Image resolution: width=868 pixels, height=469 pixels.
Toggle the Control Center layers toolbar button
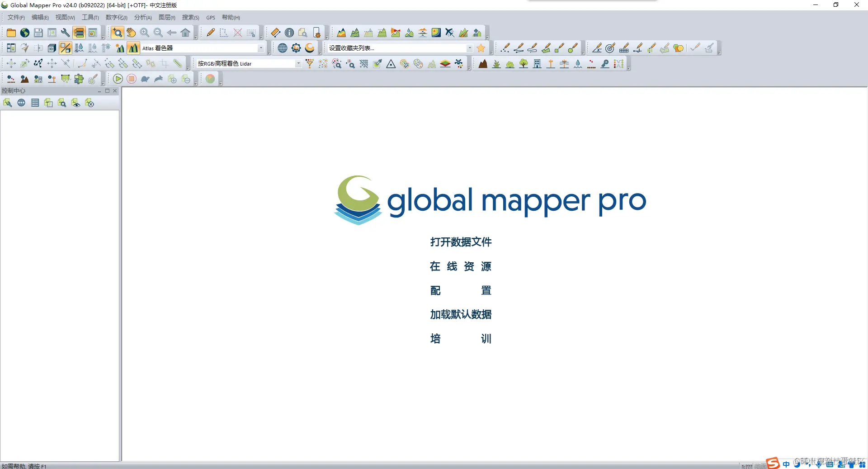click(79, 33)
